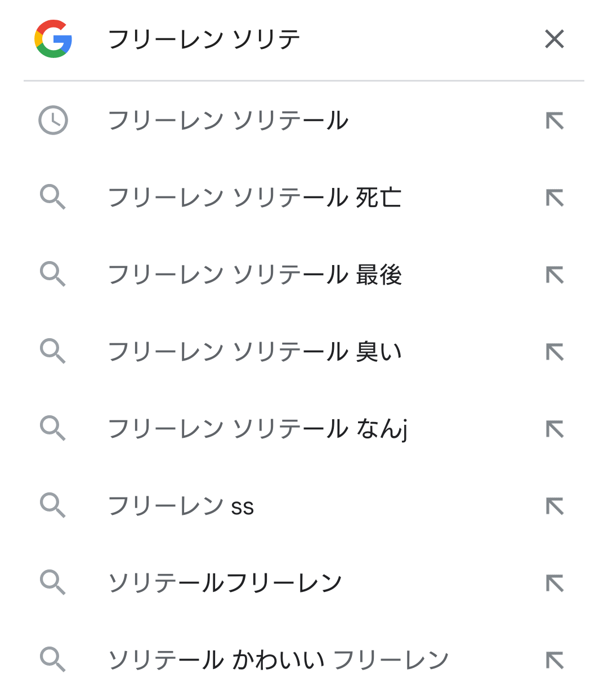The height and width of the screenshot is (700, 608).
Task: Click the fill-in arrow for ソリテールフリーレン
Action: [555, 583]
